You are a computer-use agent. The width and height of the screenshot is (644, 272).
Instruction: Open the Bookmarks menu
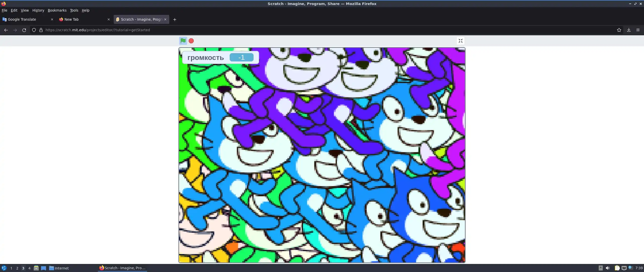(x=57, y=10)
